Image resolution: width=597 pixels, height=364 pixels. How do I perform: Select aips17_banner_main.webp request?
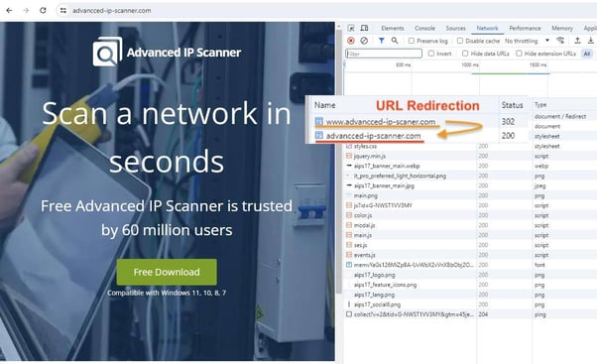tap(387, 166)
